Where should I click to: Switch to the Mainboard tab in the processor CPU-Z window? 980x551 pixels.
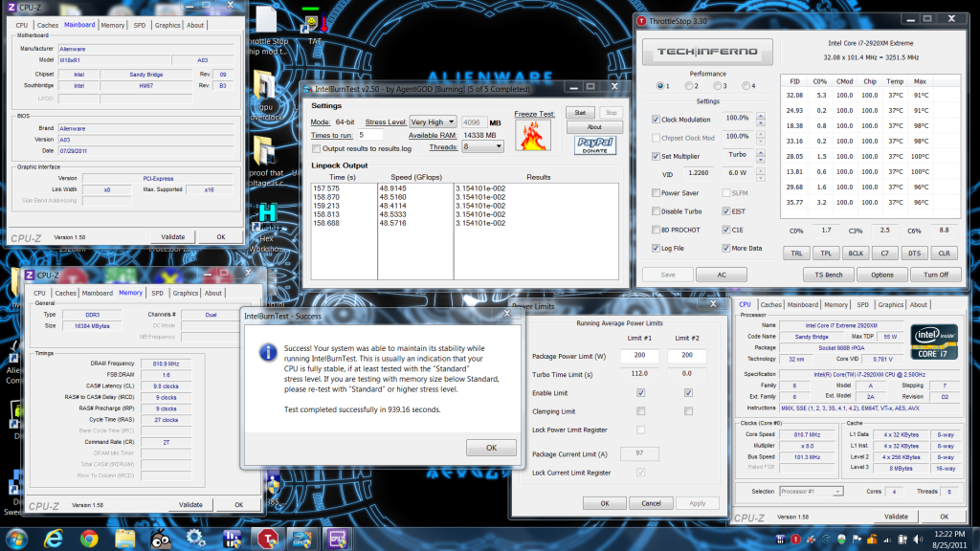pyautogui.click(x=803, y=305)
